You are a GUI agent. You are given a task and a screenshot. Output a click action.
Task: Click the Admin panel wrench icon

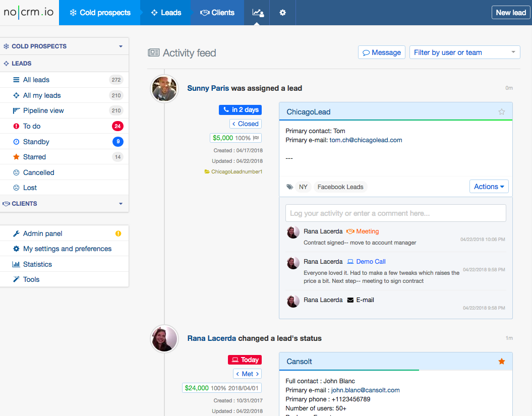click(16, 233)
